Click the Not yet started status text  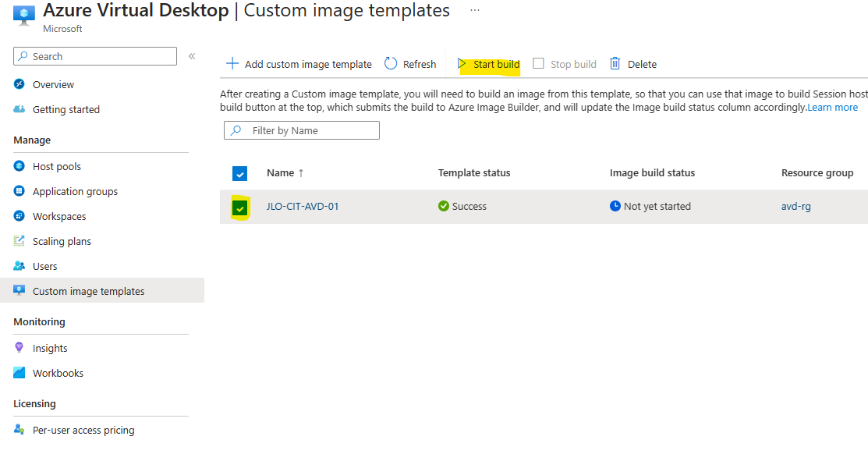[657, 206]
